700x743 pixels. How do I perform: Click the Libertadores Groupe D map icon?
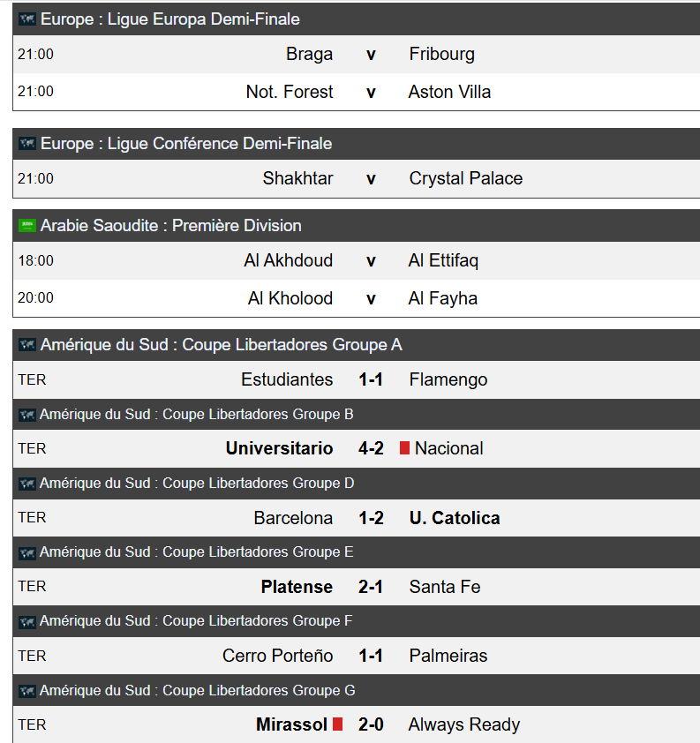pyautogui.click(x=27, y=484)
